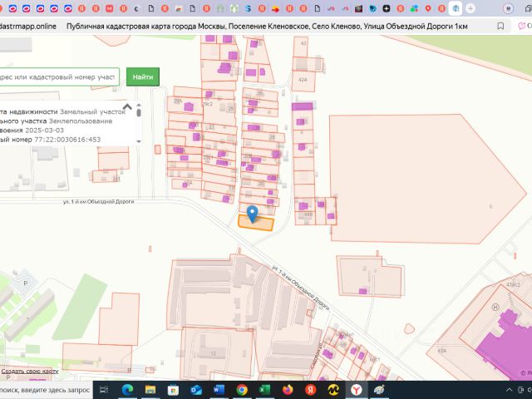Open Google Chrome from the taskbar
The height and width of the screenshot is (399, 532).
click(x=241, y=389)
